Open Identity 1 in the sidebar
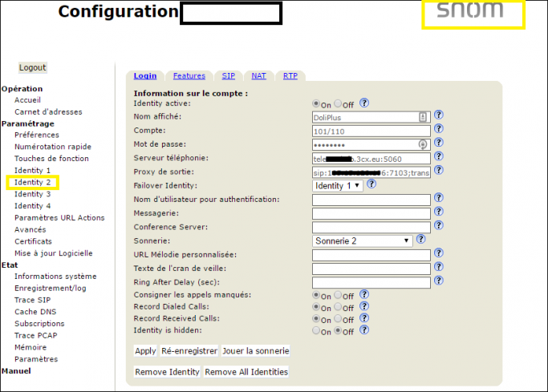Screen dimensions: 548x392 (33, 170)
